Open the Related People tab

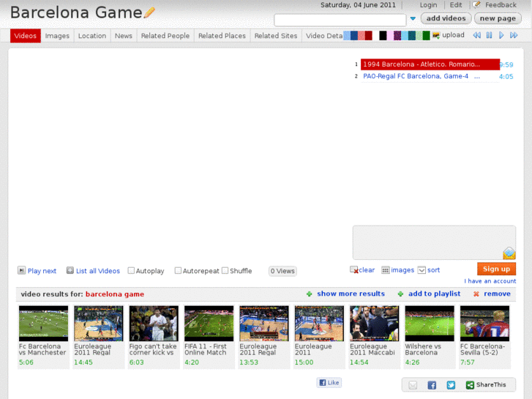pos(165,36)
